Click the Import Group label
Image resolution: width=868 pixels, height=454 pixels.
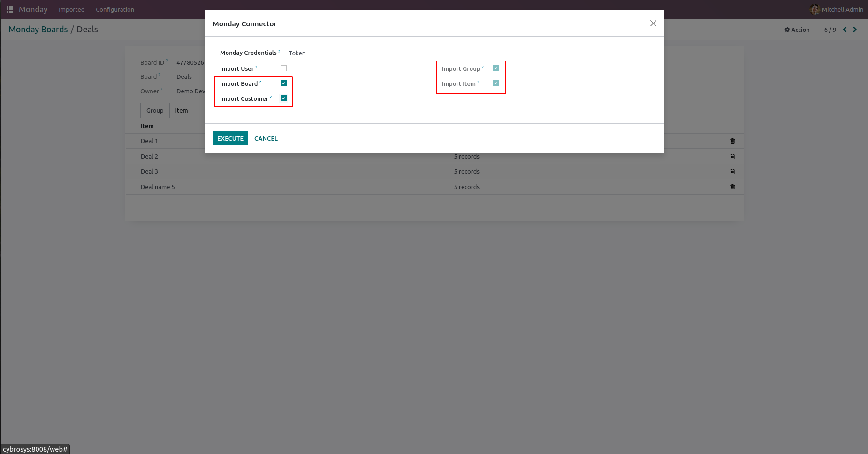(x=461, y=69)
